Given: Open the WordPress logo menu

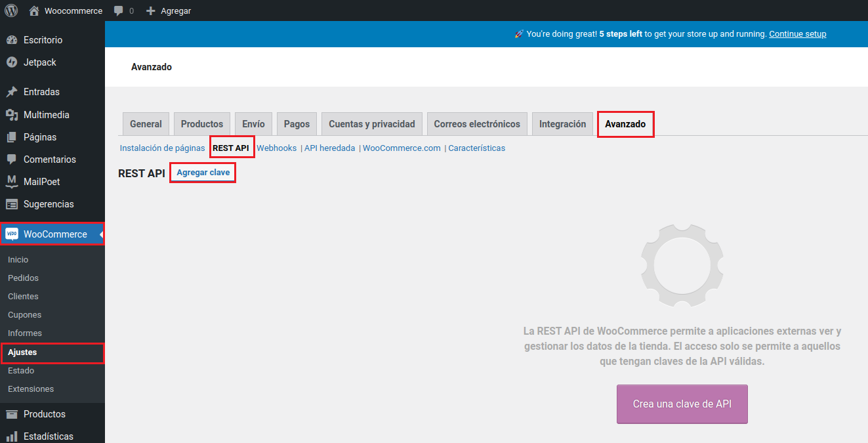Looking at the screenshot, I should pos(10,10).
